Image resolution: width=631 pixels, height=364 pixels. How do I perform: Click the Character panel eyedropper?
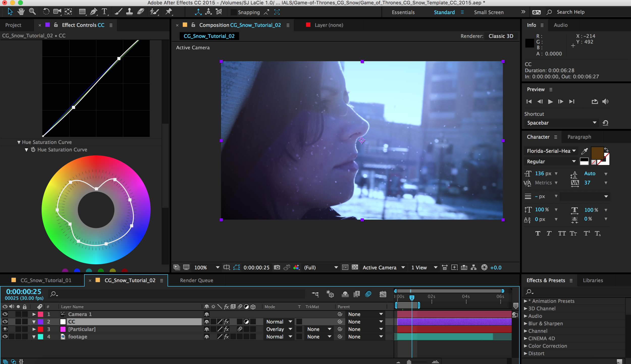pos(585,151)
